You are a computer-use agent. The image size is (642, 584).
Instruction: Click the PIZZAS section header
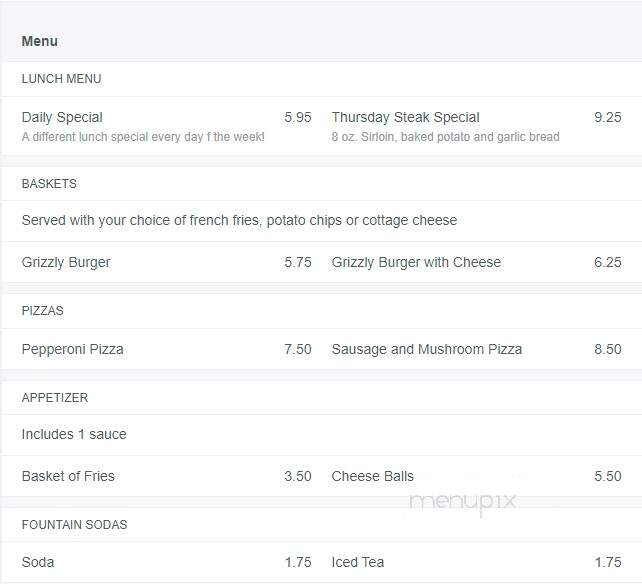43,310
